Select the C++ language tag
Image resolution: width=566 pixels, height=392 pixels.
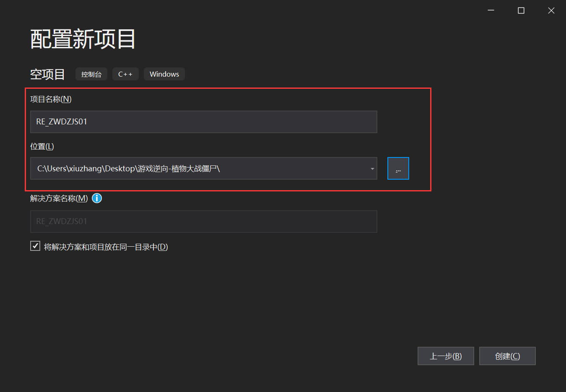click(125, 74)
